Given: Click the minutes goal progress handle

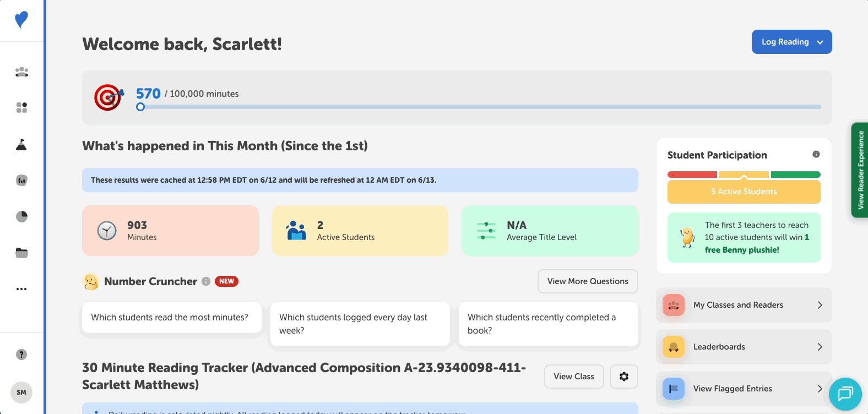Looking at the screenshot, I should (140, 107).
